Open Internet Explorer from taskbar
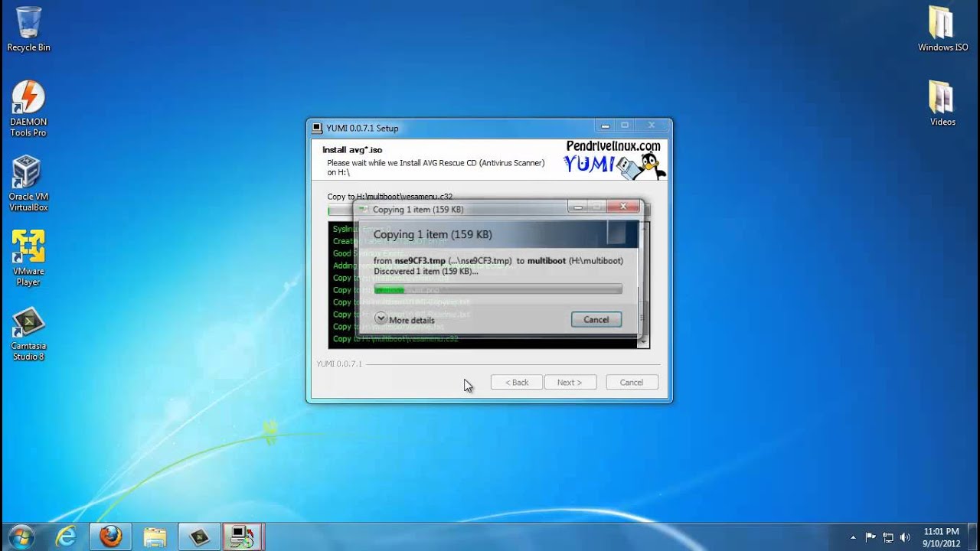This screenshot has width=980, height=551. 66,537
